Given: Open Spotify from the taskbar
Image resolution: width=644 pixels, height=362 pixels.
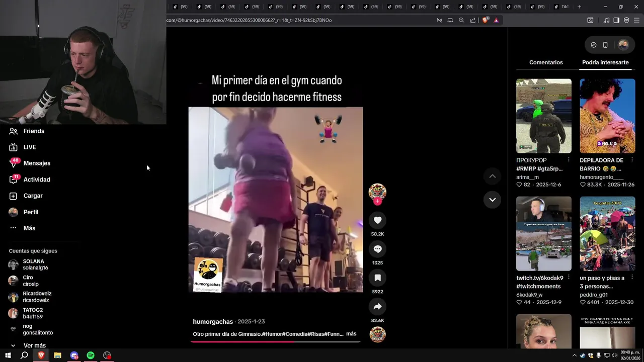Looking at the screenshot, I should point(91,355).
